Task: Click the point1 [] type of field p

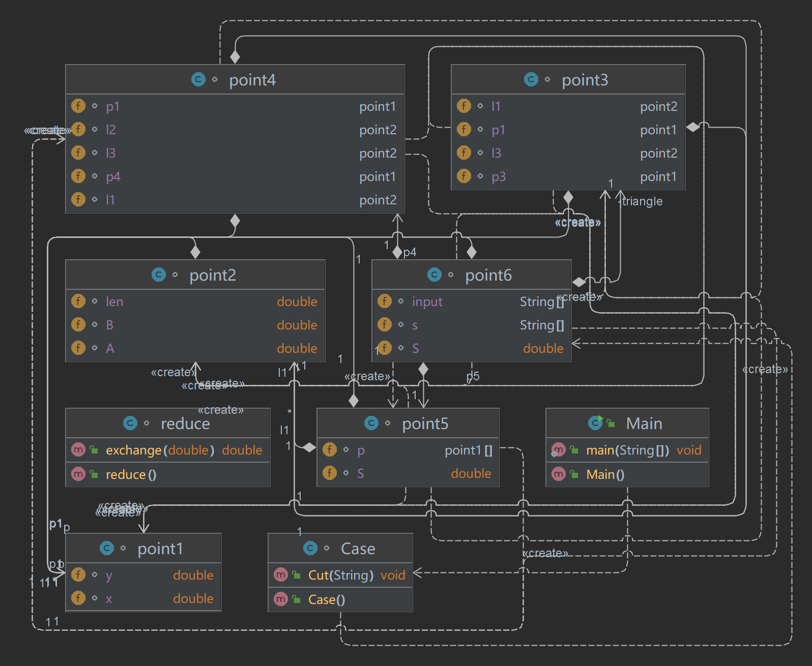Action: 469,450
